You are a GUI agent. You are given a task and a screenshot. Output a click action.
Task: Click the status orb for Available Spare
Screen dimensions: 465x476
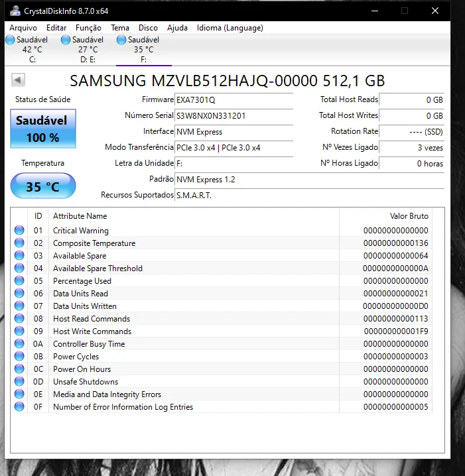pos(19,255)
